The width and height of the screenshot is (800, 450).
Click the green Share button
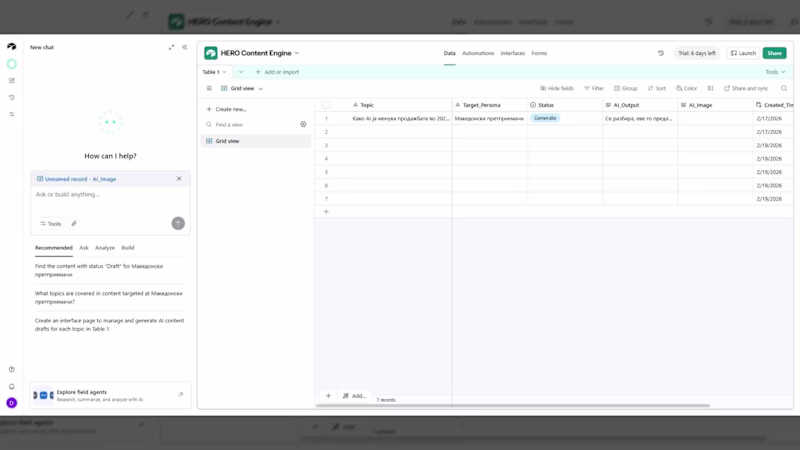click(774, 53)
